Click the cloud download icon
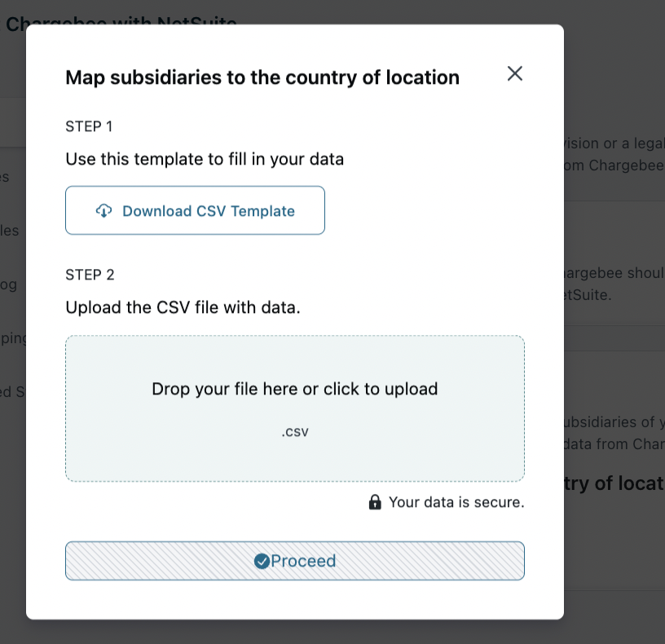 pos(103,211)
